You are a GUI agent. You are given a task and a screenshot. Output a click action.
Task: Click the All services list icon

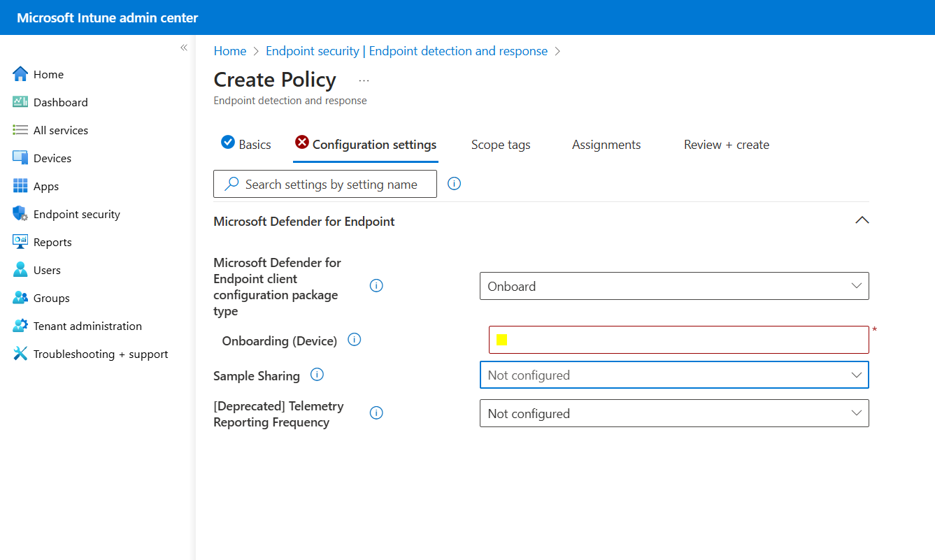(20, 130)
